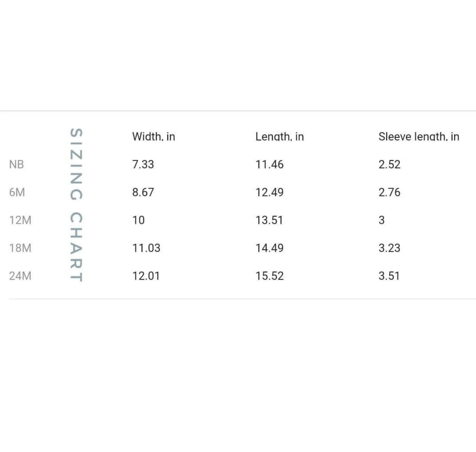
Task: Click the 6M width value 8.67
Action: click(143, 192)
